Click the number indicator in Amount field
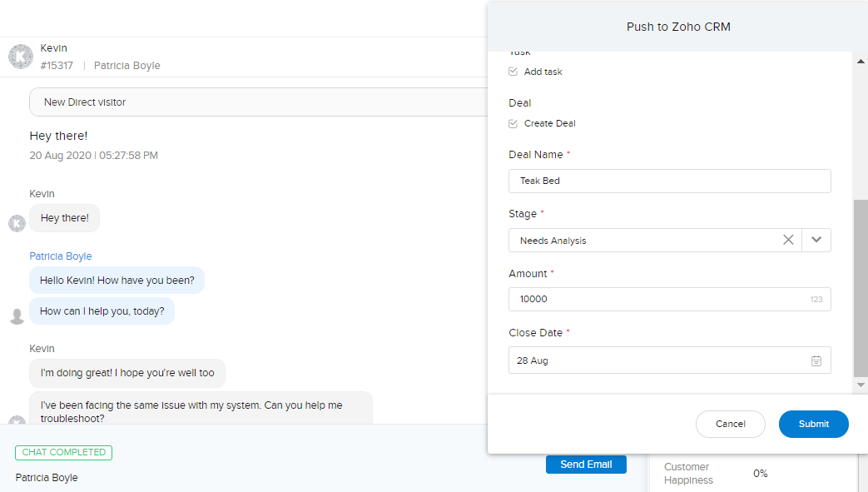 coord(816,299)
